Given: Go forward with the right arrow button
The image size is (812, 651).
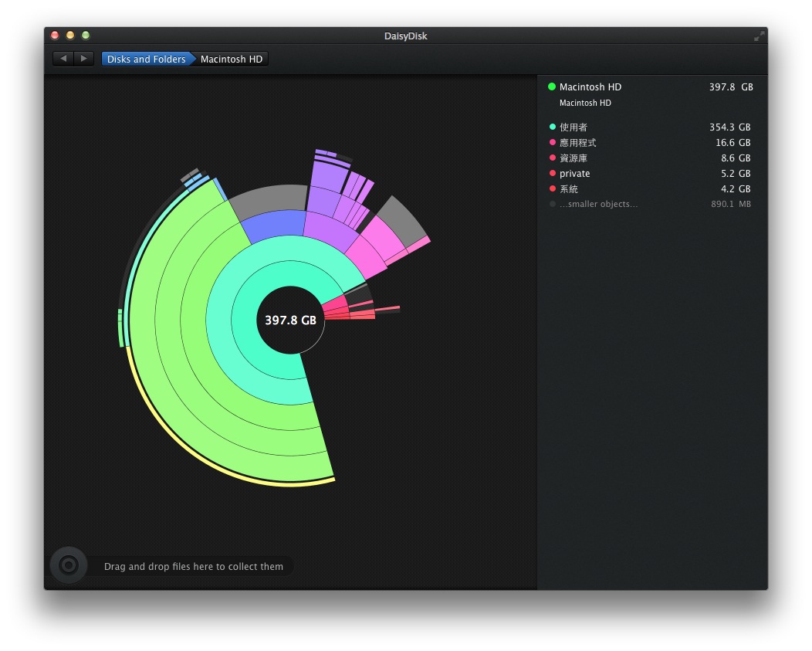Looking at the screenshot, I should click(84, 59).
